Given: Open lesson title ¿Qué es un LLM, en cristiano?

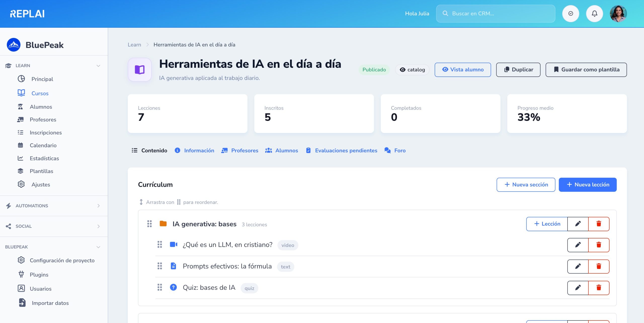Looking at the screenshot, I should 228,245.
